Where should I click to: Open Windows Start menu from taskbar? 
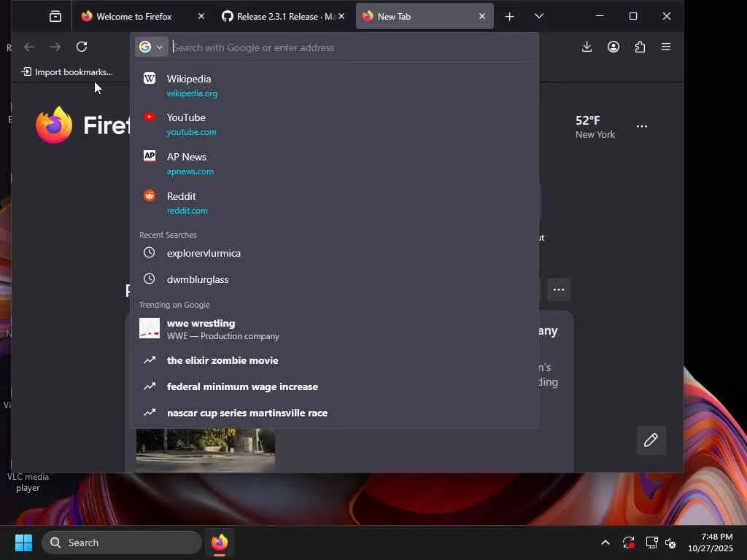click(23, 542)
